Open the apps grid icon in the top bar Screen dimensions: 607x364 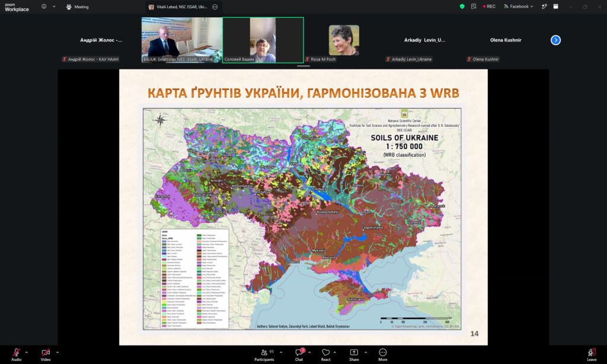(556, 7)
